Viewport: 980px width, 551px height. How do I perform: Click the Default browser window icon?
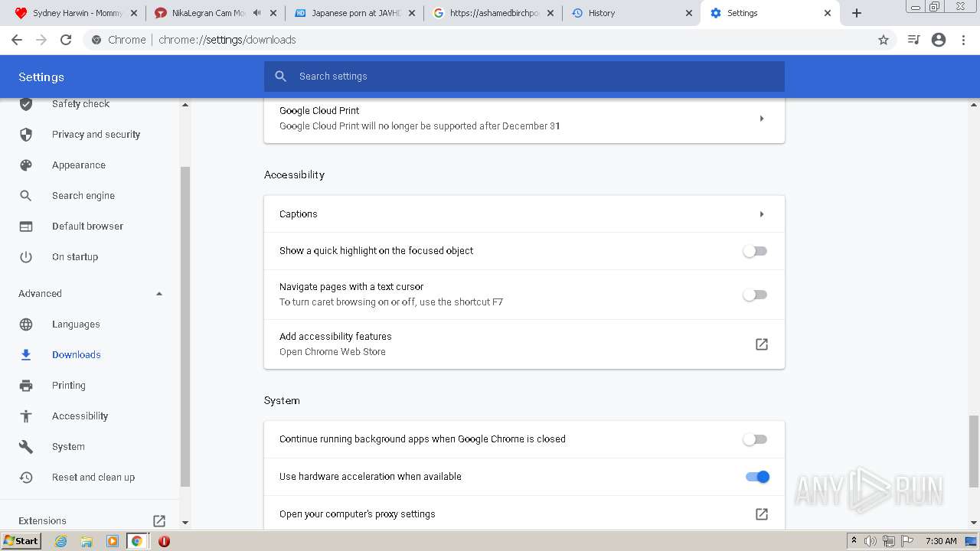pyautogui.click(x=26, y=227)
